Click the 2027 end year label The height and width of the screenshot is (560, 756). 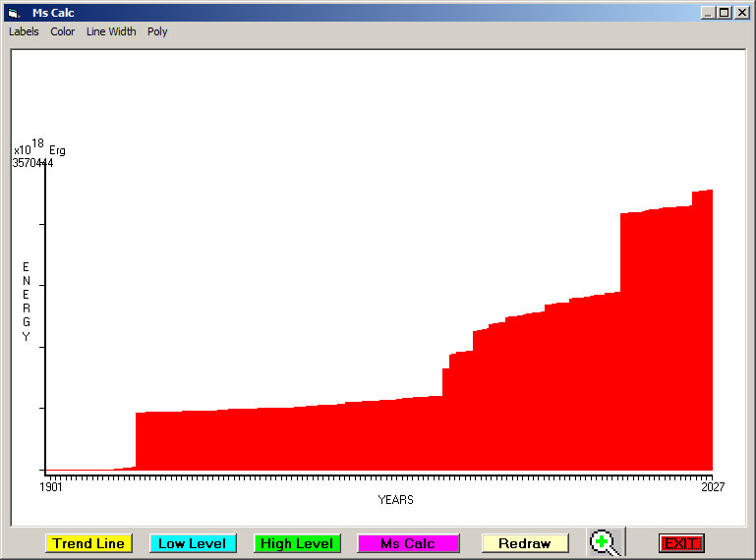pos(712,486)
